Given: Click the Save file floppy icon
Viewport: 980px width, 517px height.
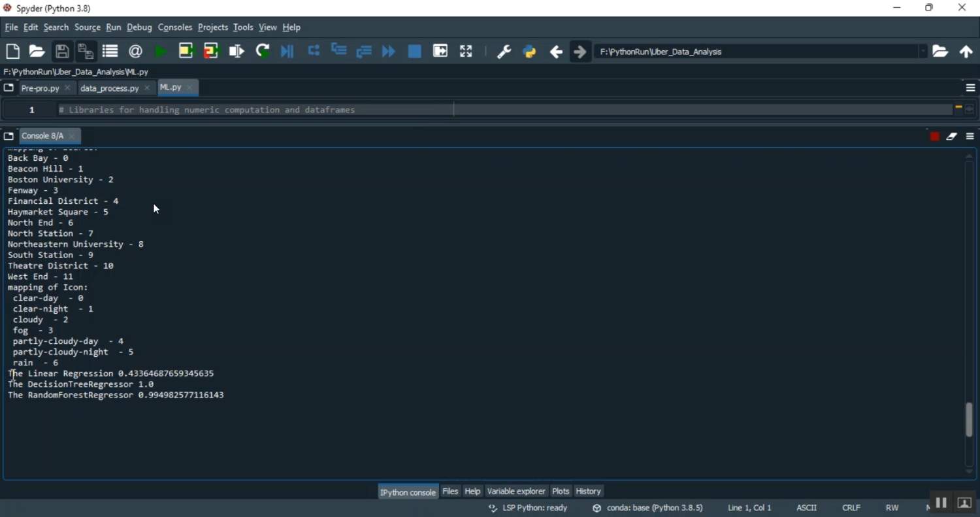Looking at the screenshot, I should [x=62, y=52].
